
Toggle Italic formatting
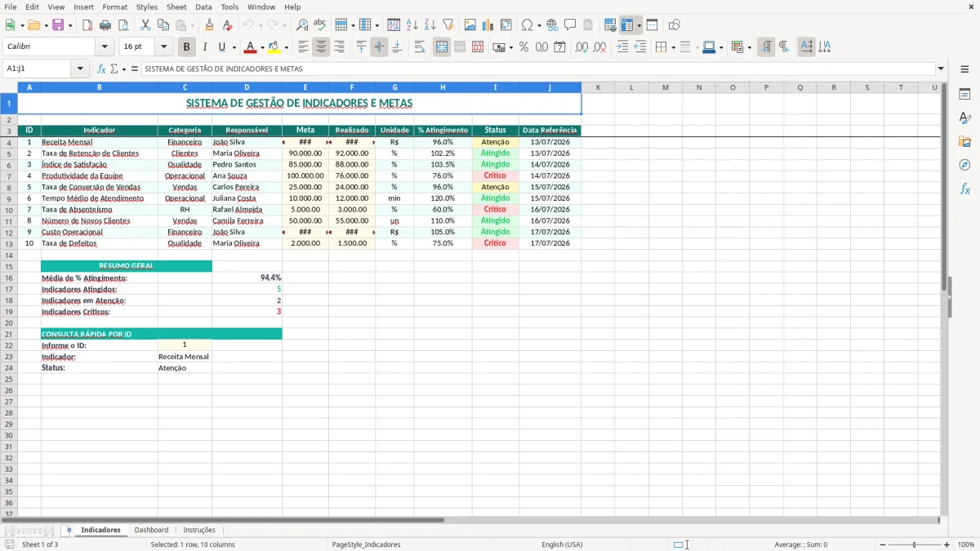coord(204,47)
